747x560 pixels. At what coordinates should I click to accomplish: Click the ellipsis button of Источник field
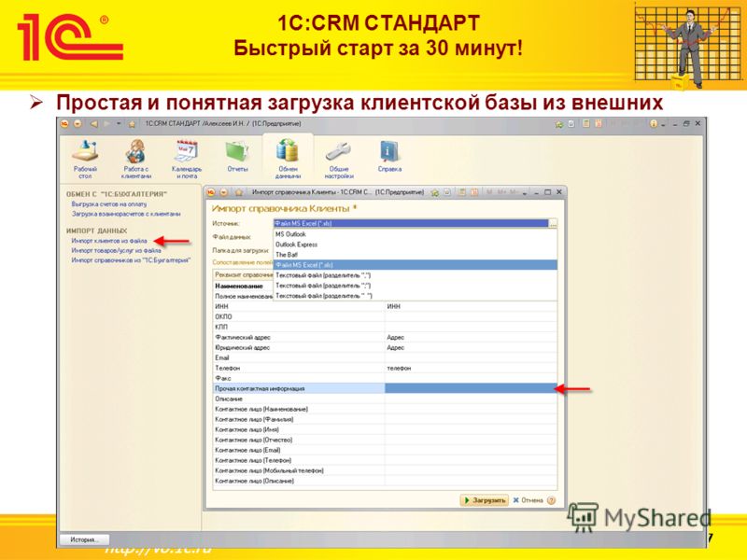tap(553, 223)
